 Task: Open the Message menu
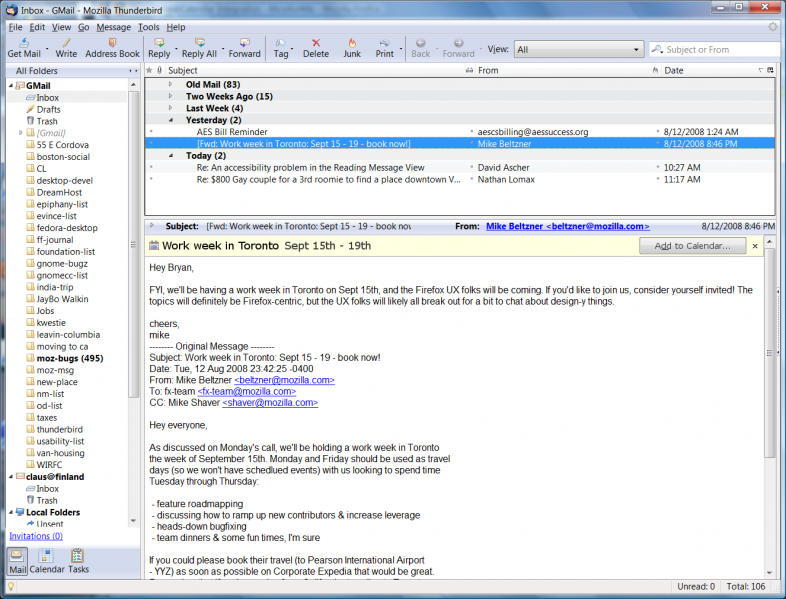click(113, 27)
